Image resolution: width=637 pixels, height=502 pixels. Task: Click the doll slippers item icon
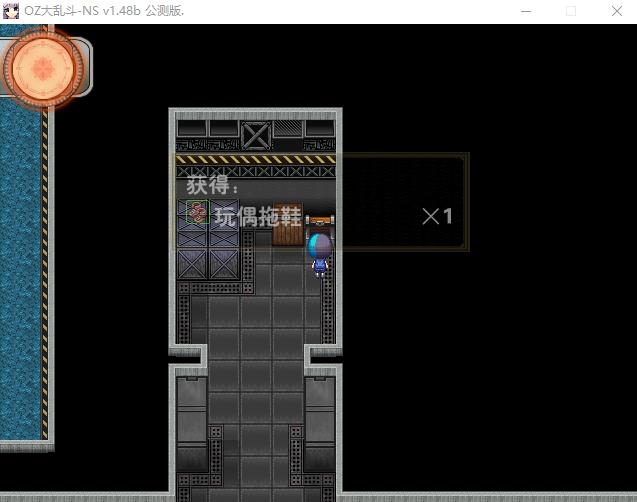pos(198,212)
